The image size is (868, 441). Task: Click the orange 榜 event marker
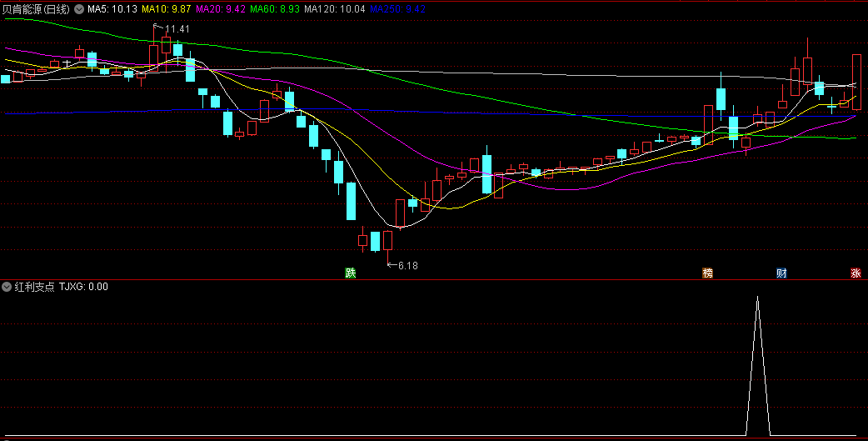tap(707, 273)
